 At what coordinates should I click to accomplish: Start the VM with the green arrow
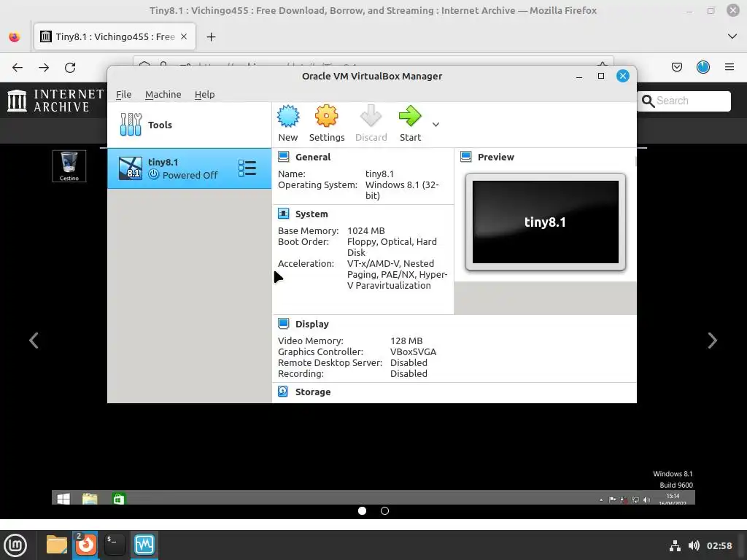410,116
